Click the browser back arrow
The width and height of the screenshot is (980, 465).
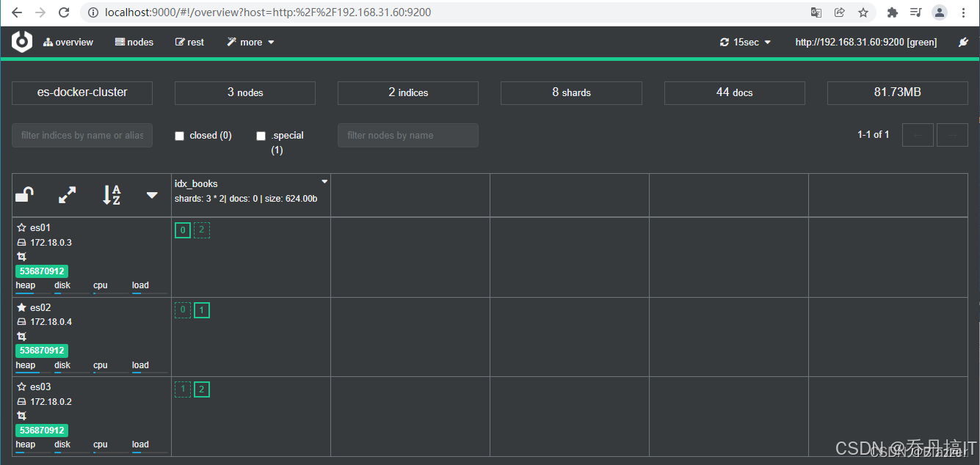click(17, 12)
